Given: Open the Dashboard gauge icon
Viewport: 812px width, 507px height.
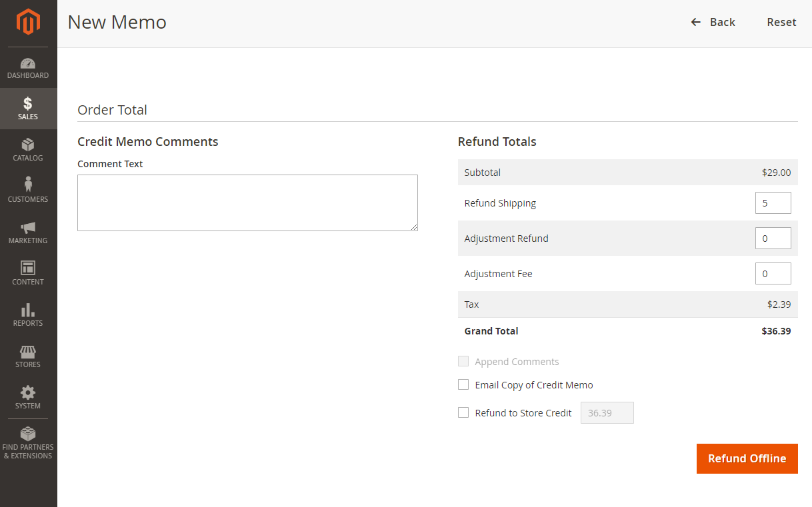Looking at the screenshot, I should [x=28, y=63].
